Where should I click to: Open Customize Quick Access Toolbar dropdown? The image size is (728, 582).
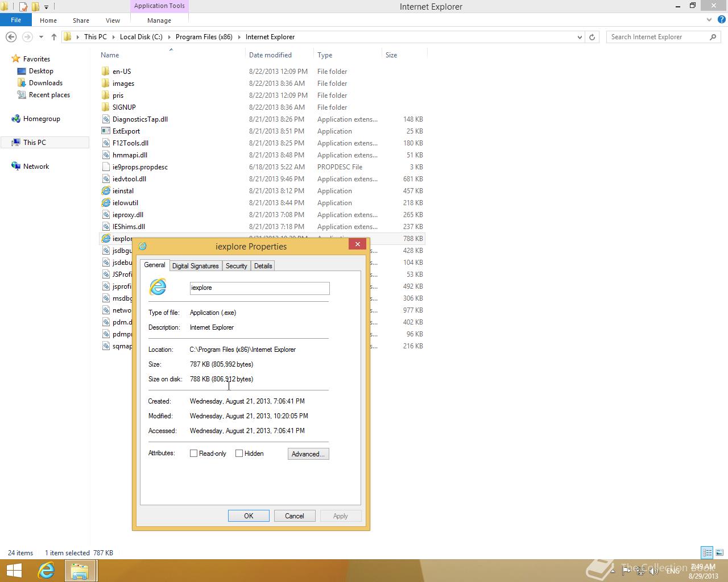pos(46,7)
